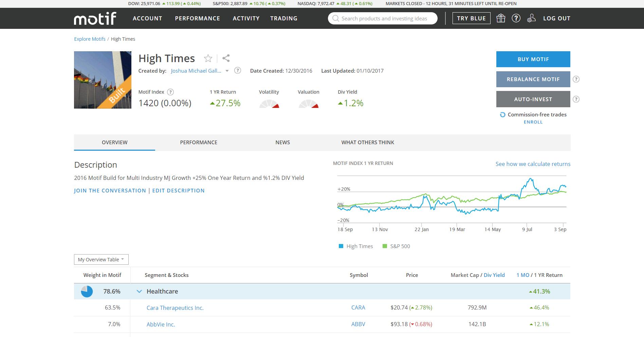
Task: Click the CARA symbol
Action: tap(358, 307)
